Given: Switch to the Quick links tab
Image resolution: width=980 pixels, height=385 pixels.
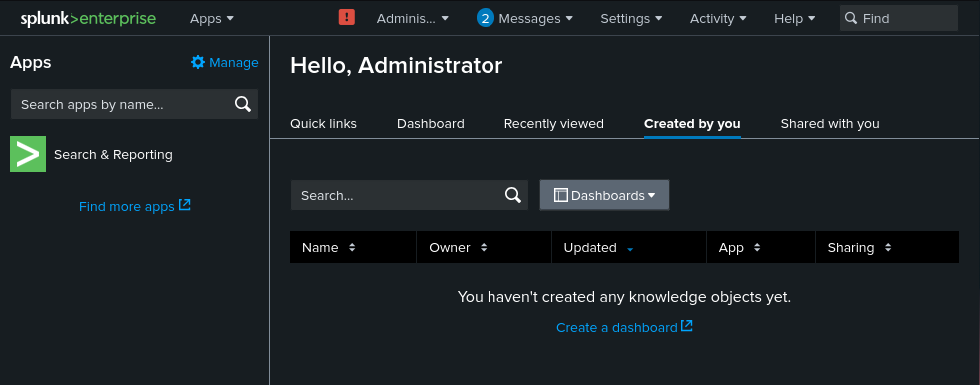Looking at the screenshot, I should click(323, 124).
